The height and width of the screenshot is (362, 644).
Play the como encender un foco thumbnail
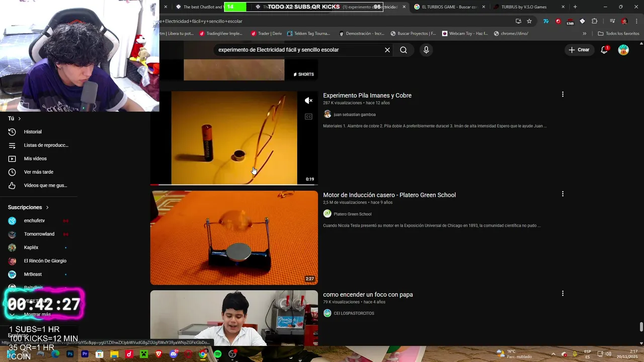(x=234, y=318)
